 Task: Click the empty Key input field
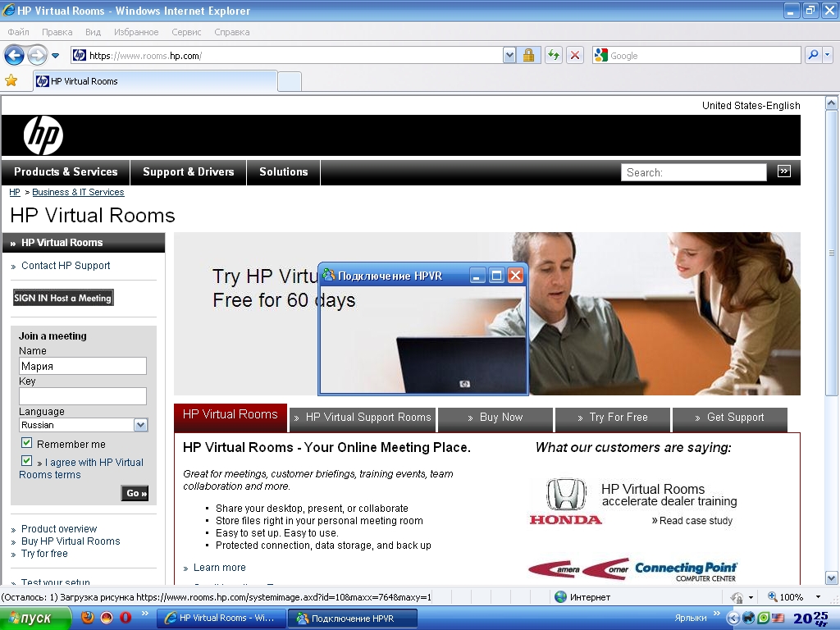pyautogui.click(x=83, y=396)
